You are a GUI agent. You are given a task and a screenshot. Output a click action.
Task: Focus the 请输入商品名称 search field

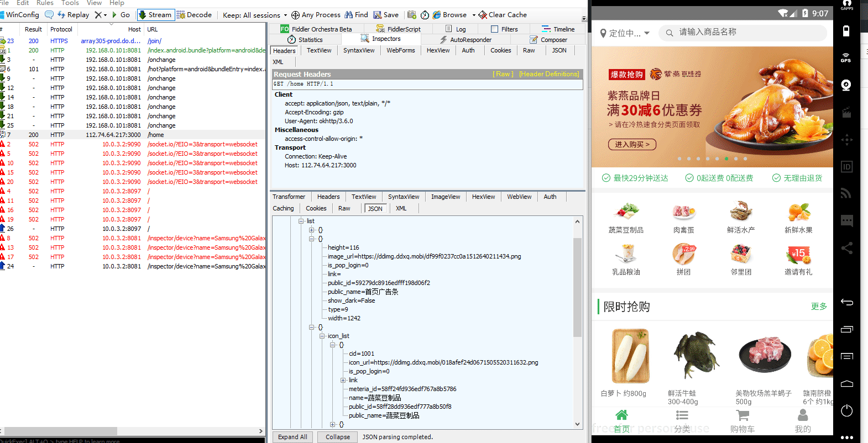[742, 33]
